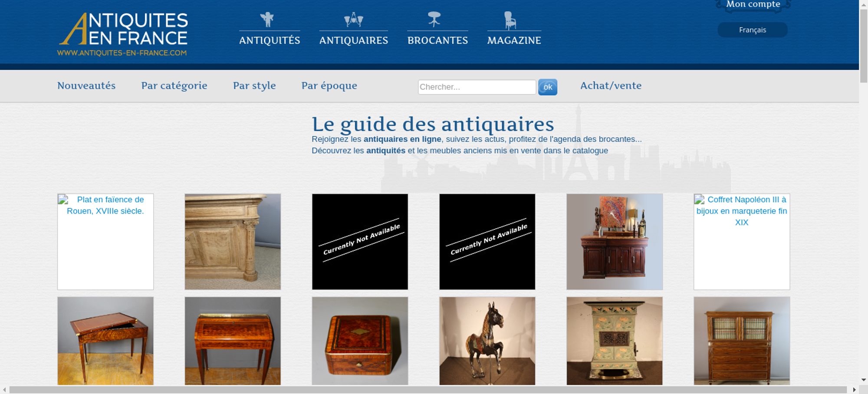
Task: Click the horizontal scrollbar at the bottom
Action: (x=428, y=390)
